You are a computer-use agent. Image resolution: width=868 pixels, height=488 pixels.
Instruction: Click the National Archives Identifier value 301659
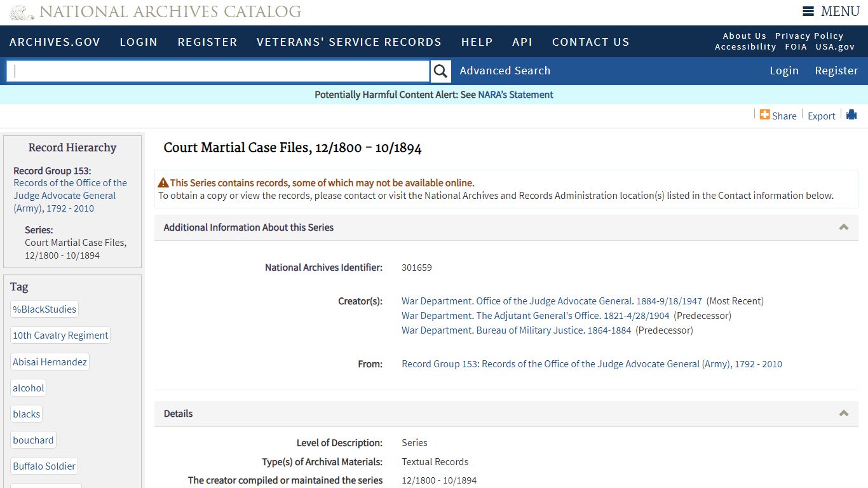417,268
